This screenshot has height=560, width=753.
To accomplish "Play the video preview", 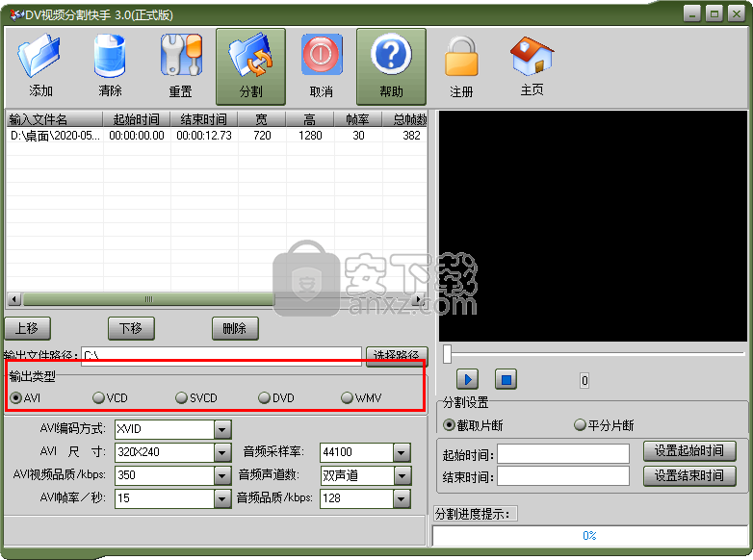I will [x=467, y=379].
